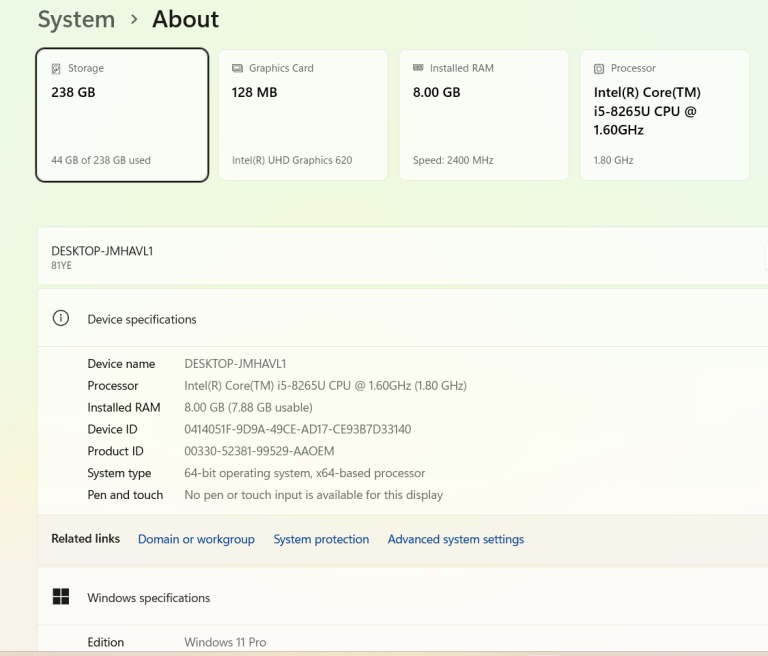Click the 8.00 GB RAM value in card
This screenshot has height=656, width=768.
pos(436,92)
